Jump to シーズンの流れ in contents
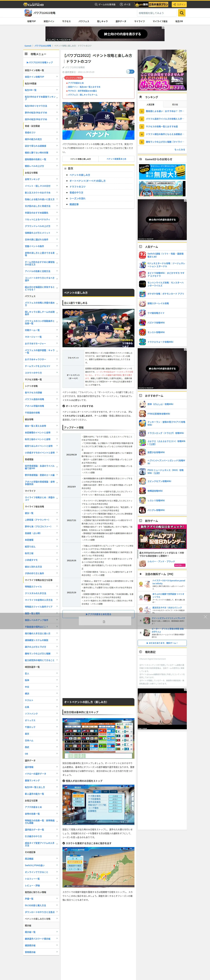 point(77,199)
